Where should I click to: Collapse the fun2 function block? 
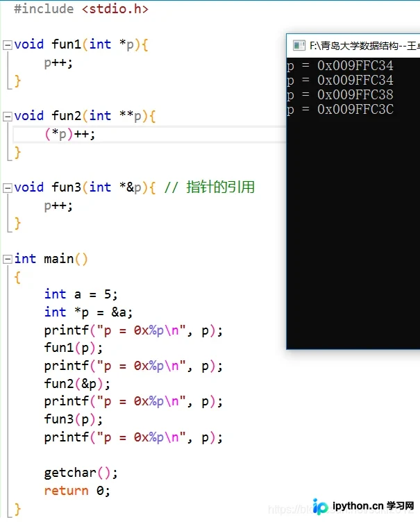[8, 117]
